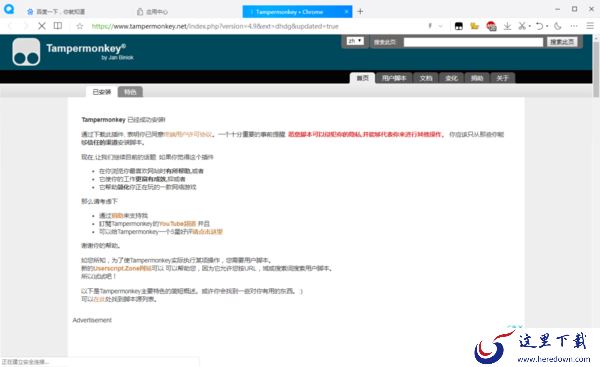Minimize the browser window
Image resolution: width=600 pixels, height=367 pixels.
[558, 9]
